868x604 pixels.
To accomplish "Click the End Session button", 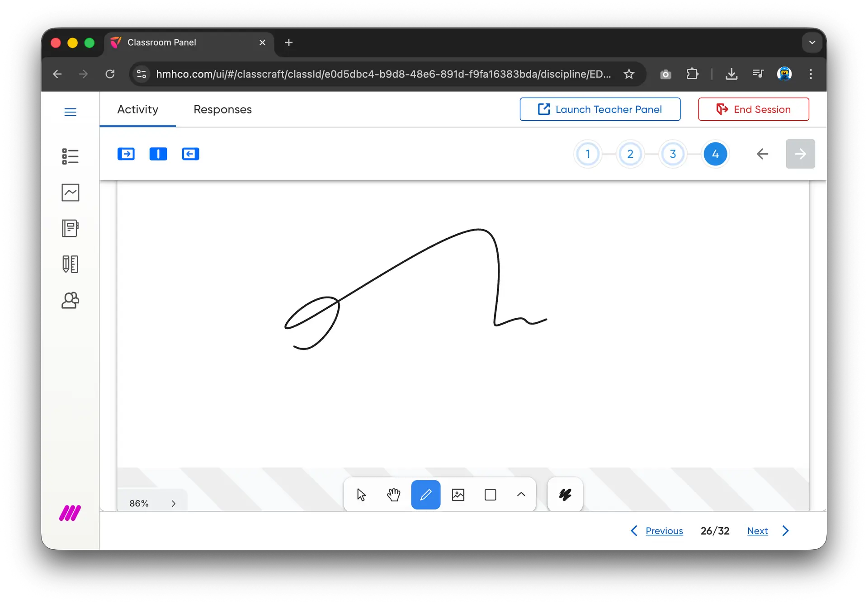I will click(753, 109).
